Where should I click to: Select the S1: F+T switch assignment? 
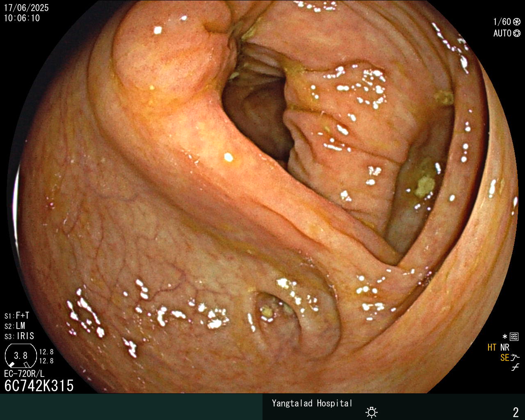(x=17, y=315)
